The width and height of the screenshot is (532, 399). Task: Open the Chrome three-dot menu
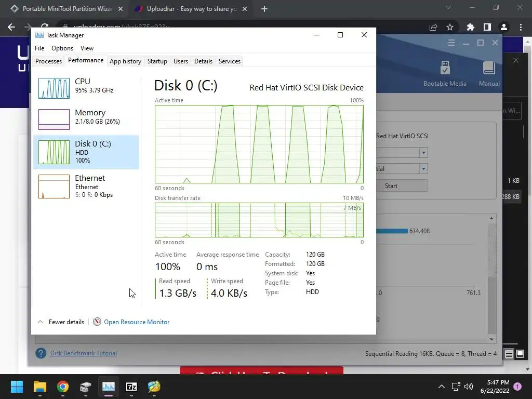(x=521, y=27)
